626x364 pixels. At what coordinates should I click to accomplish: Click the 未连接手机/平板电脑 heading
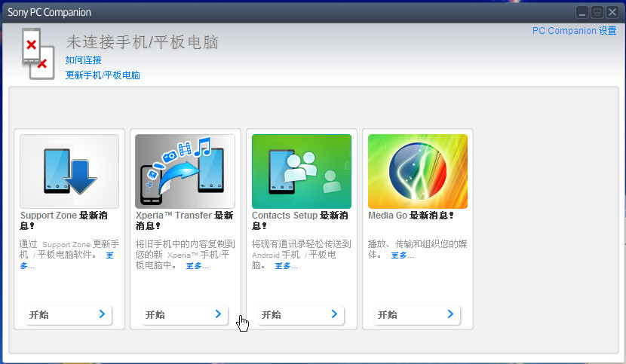pyautogui.click(x=142, y=42)
